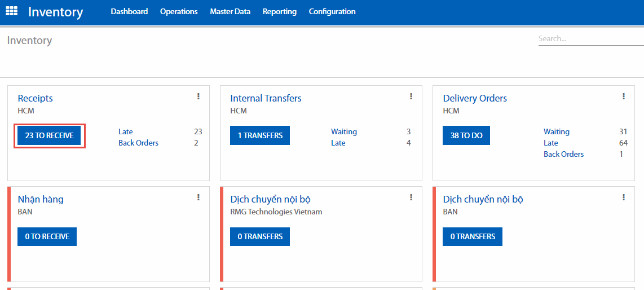
Task: Click the Search input field
Action: tap(590, 39)
